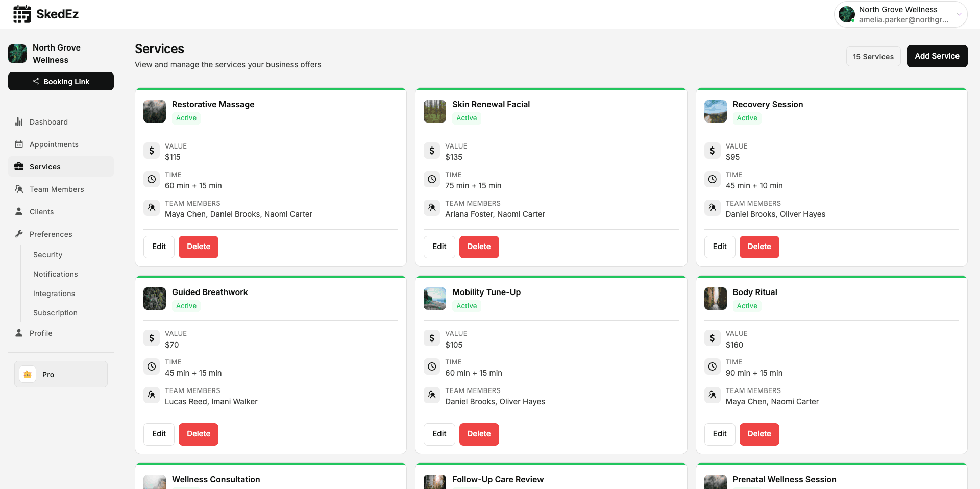The height and width of the screenshot is (489, 980).
Task: Open Notifications preferences
Action: point(55,274)
